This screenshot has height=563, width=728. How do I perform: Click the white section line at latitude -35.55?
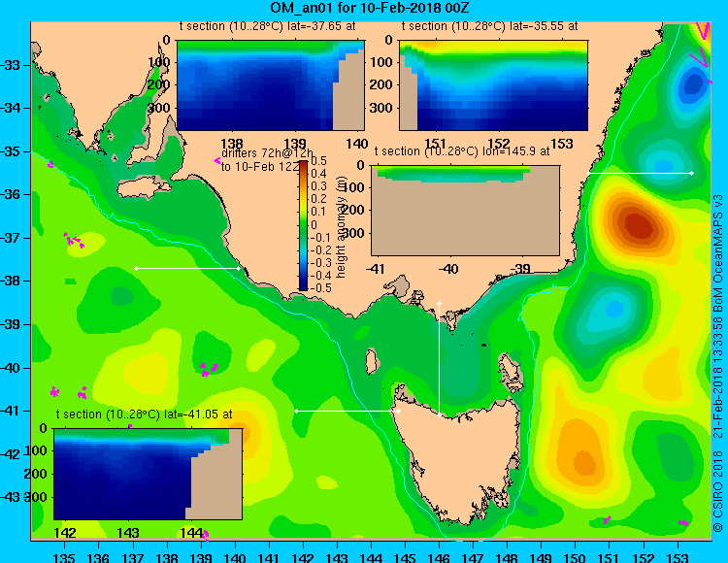pyautogui.click(x=641, y=173)
